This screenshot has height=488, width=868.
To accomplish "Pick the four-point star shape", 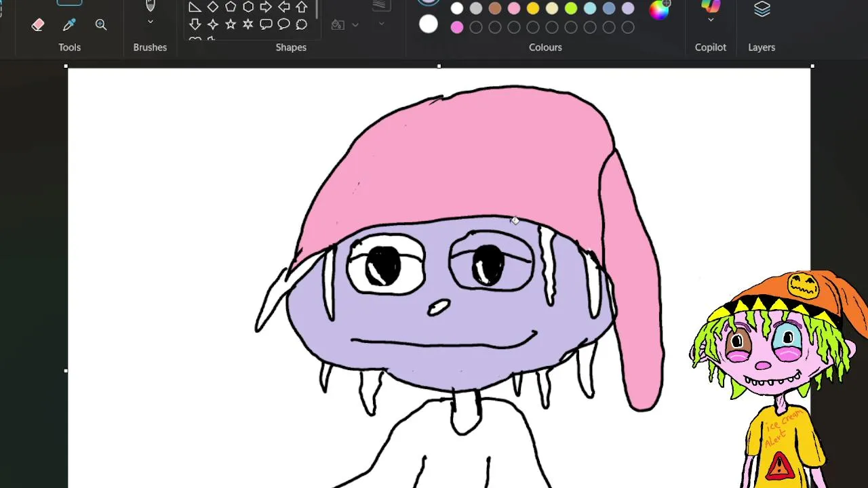I will [213, 24].
